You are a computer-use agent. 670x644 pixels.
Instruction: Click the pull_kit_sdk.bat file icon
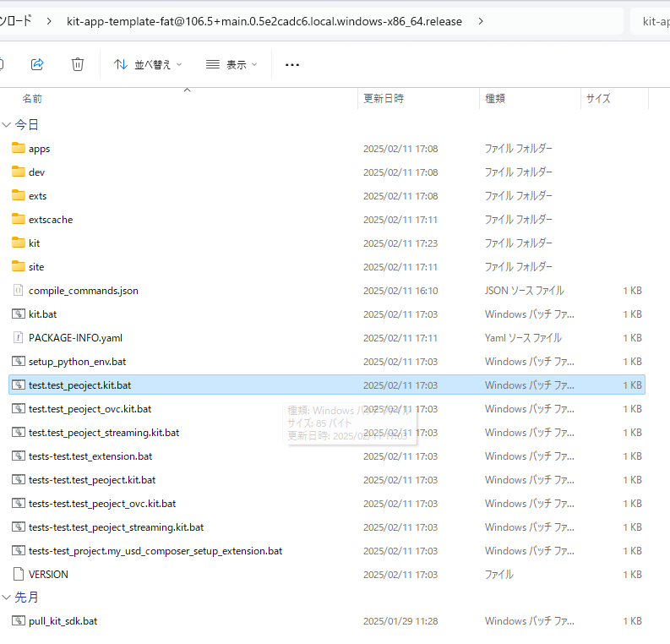18,620
